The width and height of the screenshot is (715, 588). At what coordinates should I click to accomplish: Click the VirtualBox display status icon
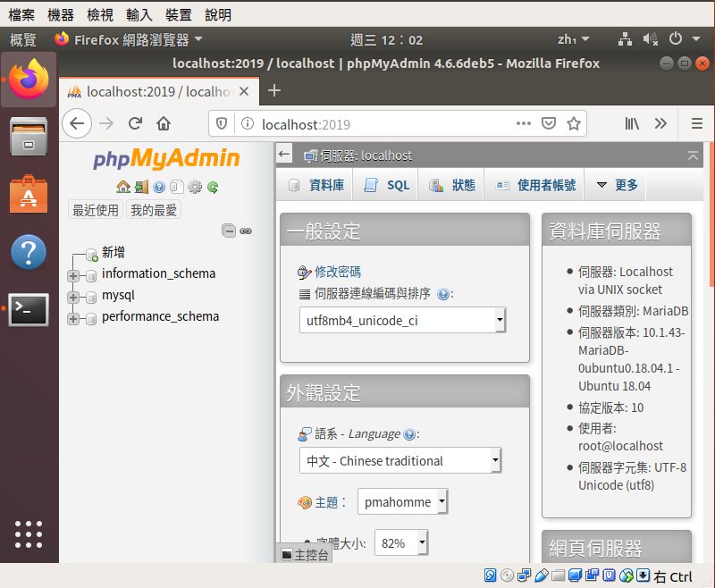[x=575, y=575]
